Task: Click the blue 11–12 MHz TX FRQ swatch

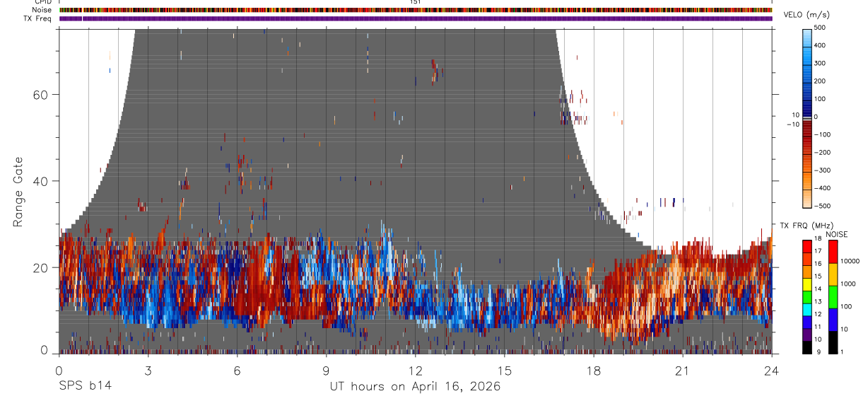Action: click(807, 322)
